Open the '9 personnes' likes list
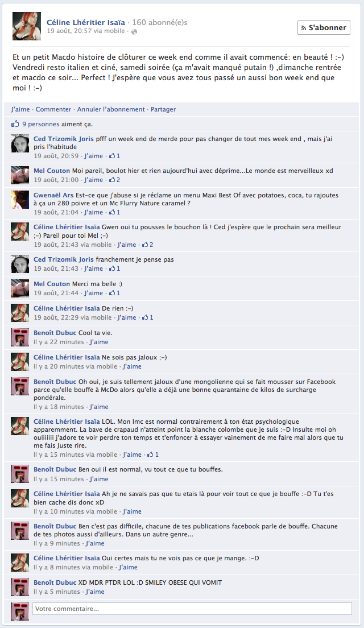Viewport: 364px width, 628px height. (x=41, y=124)
